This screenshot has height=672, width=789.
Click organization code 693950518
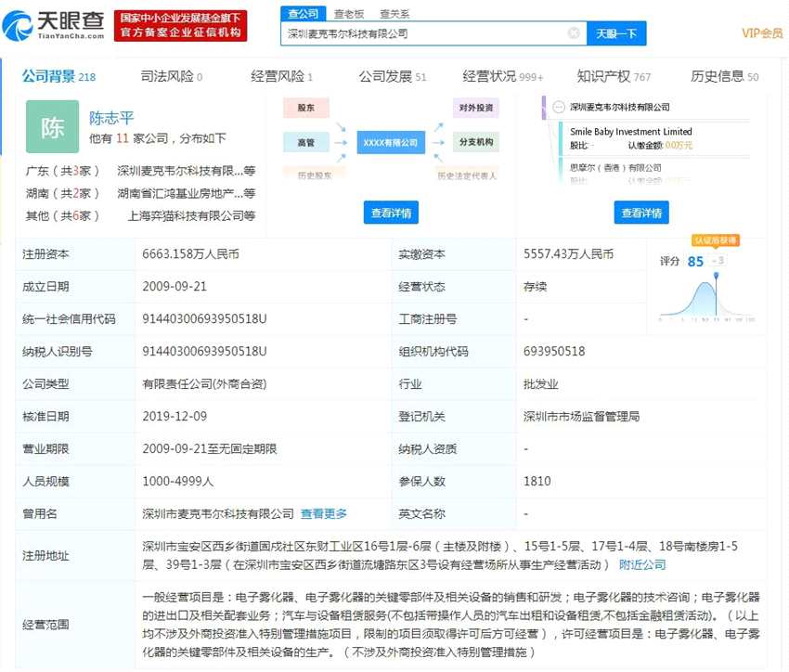pyautogui.click(x=554, y=351)
